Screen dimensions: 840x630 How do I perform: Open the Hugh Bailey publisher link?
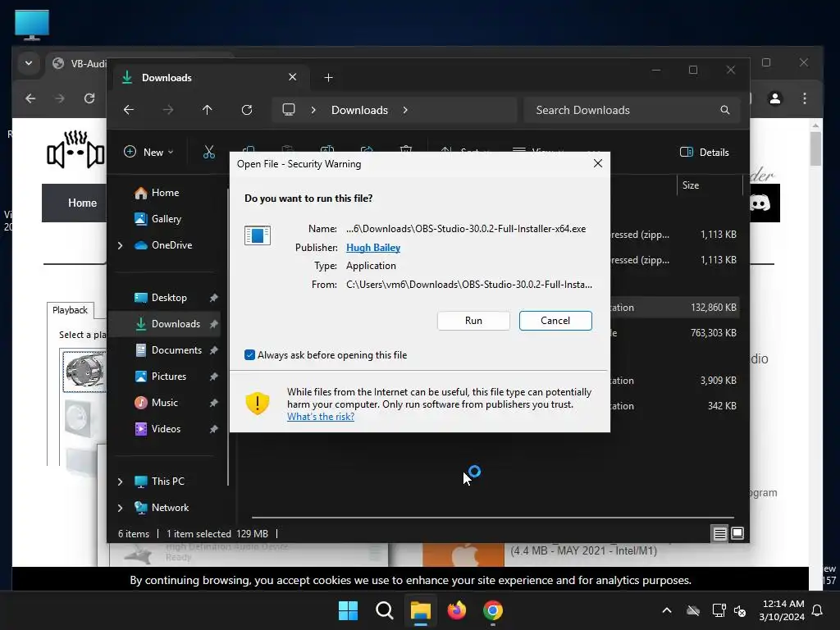pyautogui.click(x=373, y=248)
